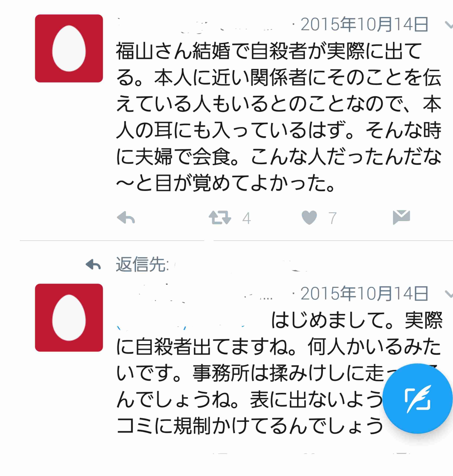Open second tweet's 2015年10月14日 timestamp

[364, 294]
